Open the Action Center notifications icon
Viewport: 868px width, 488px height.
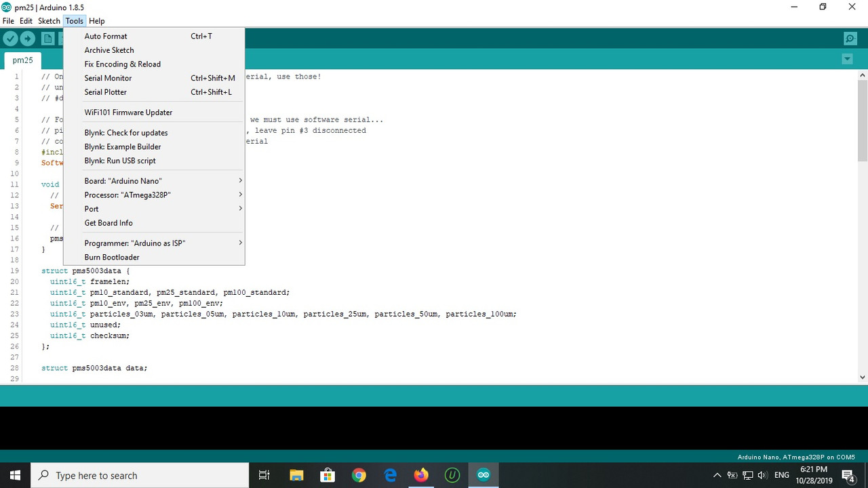[847, 475]
